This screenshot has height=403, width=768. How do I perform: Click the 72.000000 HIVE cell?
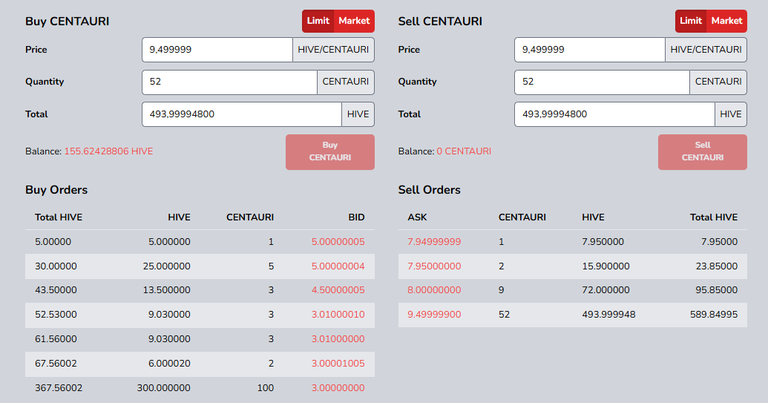[606, 290]
